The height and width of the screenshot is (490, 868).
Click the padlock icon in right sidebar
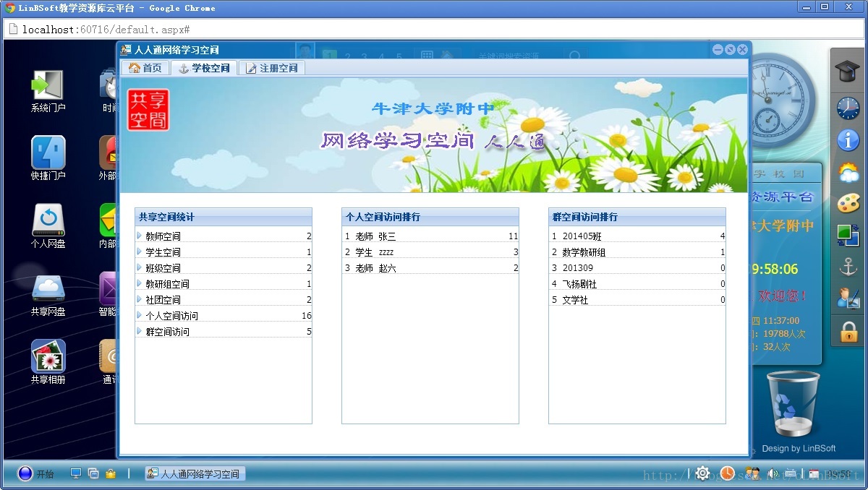click(848, 331)
